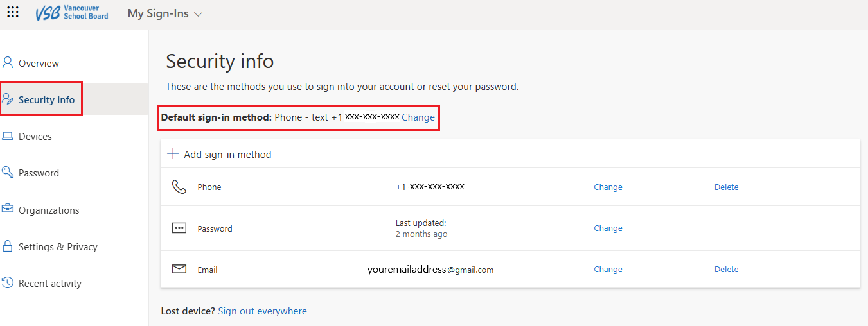The image size is (868, 326).
Task: Click the Organizations briefcase icon
Action: tap(8, 209)
